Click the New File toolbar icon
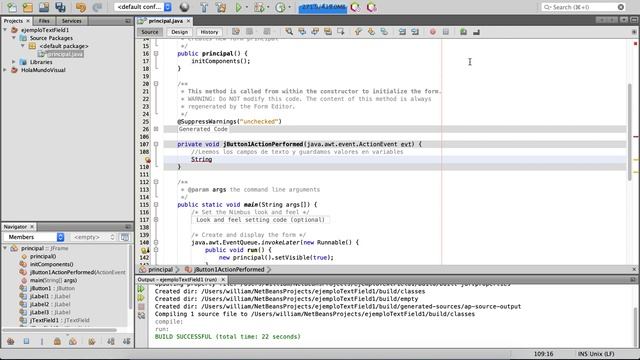Image resolution: width=640 pixels, height=360 pixels. (x=11, y=7)
